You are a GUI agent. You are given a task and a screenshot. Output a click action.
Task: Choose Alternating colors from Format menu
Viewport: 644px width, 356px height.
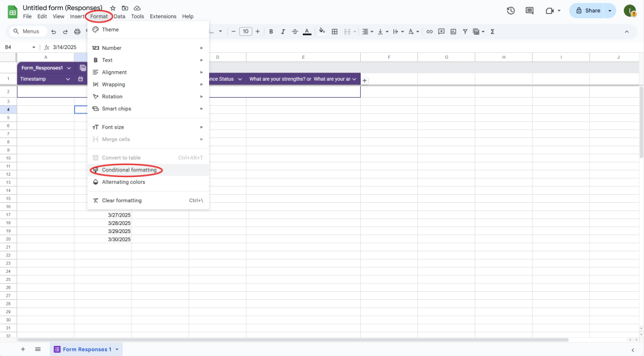coord(123,182)
